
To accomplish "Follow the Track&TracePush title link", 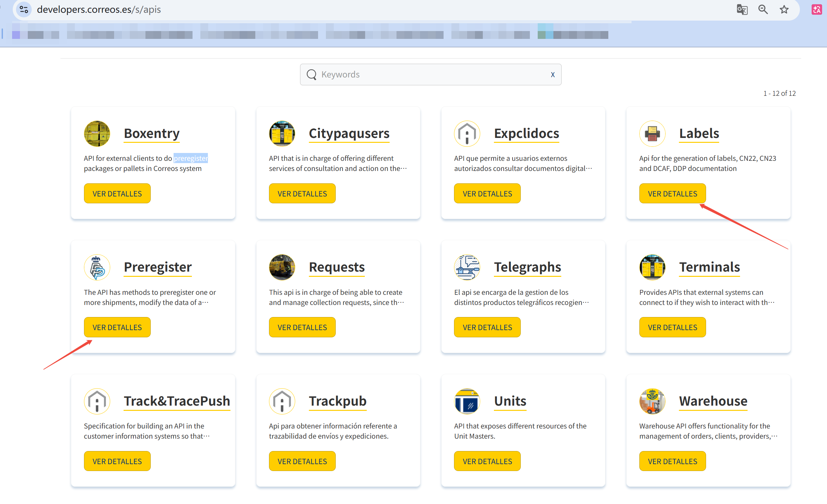I will click(x=177, y=401).
